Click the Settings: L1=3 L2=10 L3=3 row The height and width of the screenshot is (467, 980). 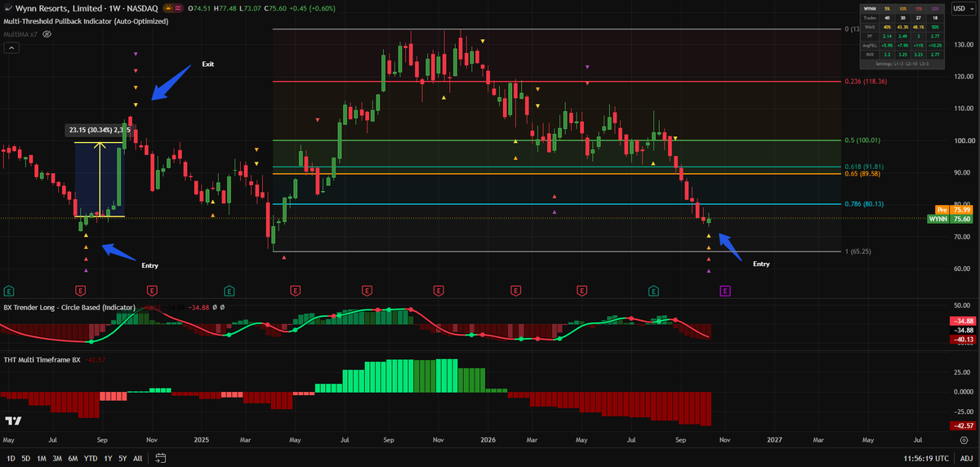[902, 62]
